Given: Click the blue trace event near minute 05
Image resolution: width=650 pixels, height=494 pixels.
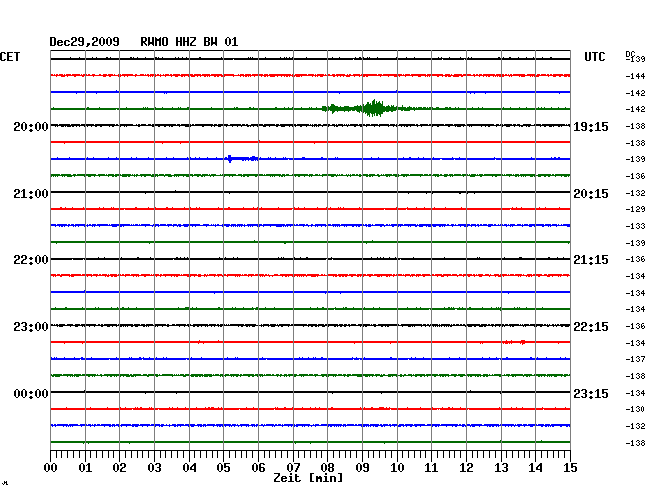Looking at the screenshot, I should pos(243,158).
